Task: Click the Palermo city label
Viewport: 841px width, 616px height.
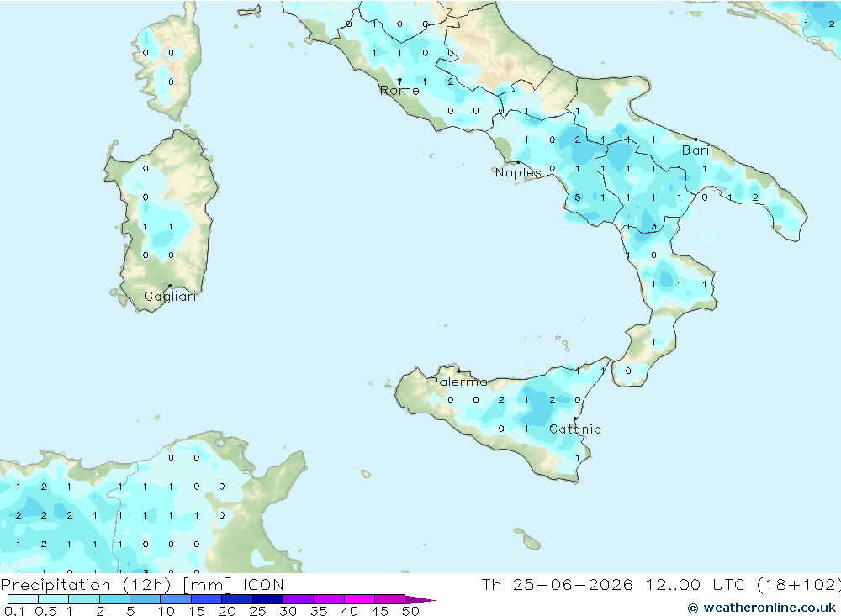Action: click(458, 382)
